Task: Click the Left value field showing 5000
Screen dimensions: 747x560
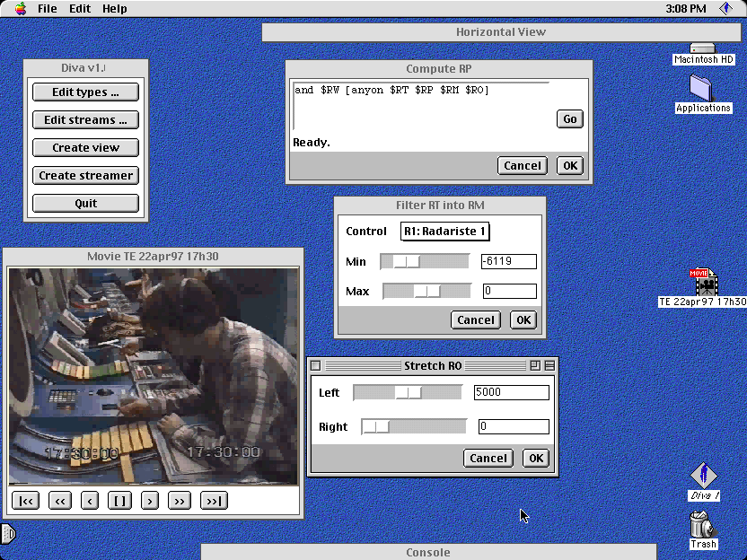Action: tap(511, 392)
